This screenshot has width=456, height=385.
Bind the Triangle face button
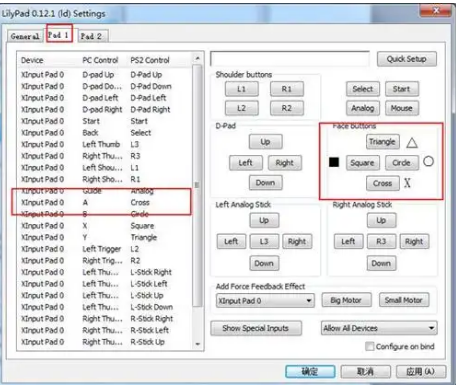tap(382, 142)
